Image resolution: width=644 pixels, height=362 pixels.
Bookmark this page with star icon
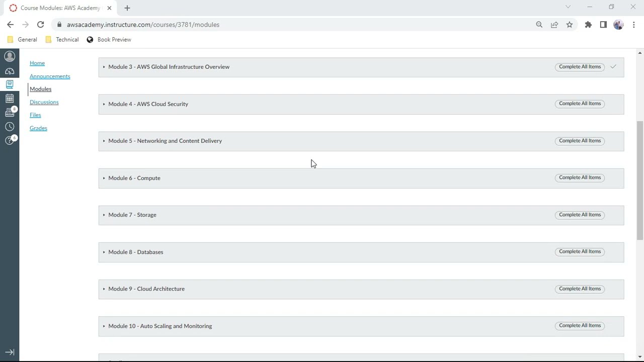pos(570,25)
